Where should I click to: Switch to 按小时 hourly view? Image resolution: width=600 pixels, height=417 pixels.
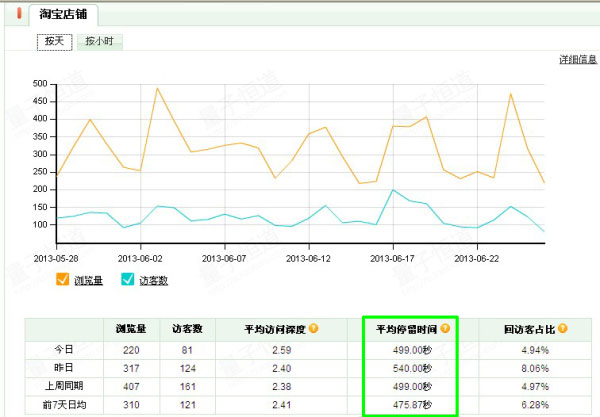tap(100, 41)
